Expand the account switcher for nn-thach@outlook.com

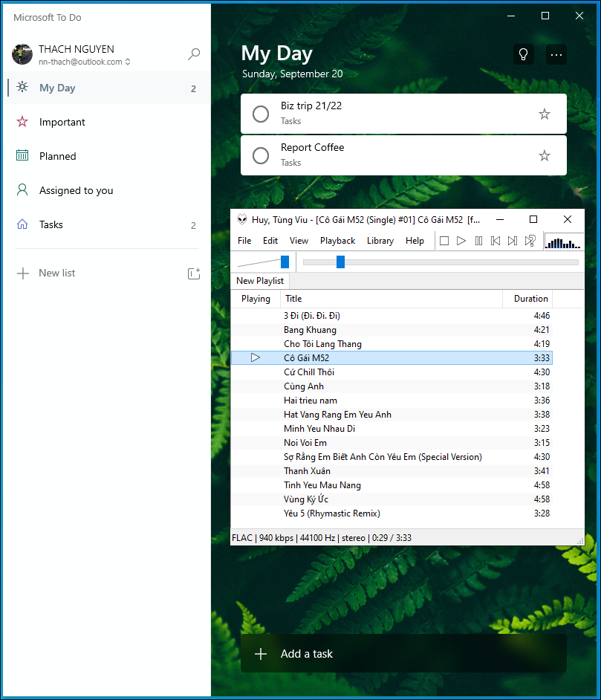(128, 62)
